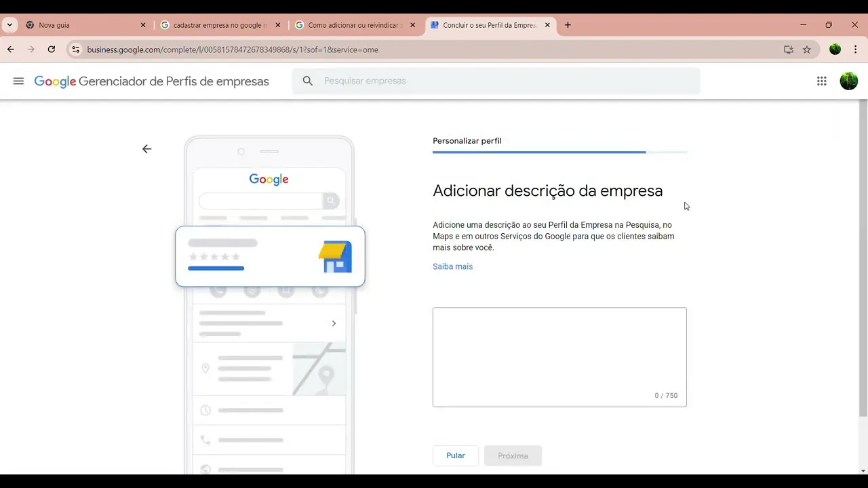This screenshot has height=488, width=868.
Task: Click the Adicionar descrição da empresa heading
Action: tap(547, 190)
